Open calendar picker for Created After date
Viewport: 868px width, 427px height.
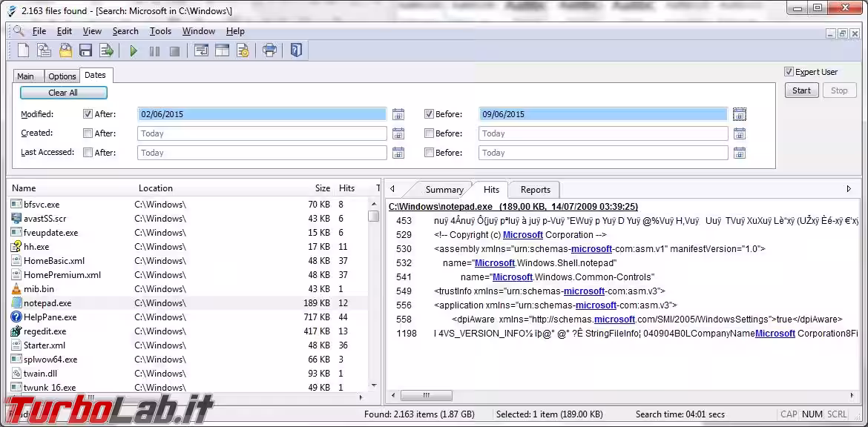coord(398,133)
